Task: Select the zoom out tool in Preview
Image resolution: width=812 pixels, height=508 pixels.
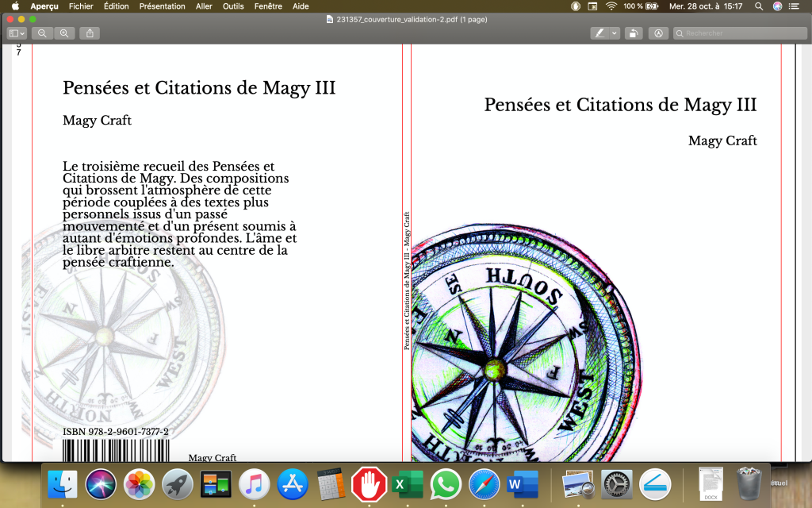Action: pyautogui.click(x=41, y=33)
